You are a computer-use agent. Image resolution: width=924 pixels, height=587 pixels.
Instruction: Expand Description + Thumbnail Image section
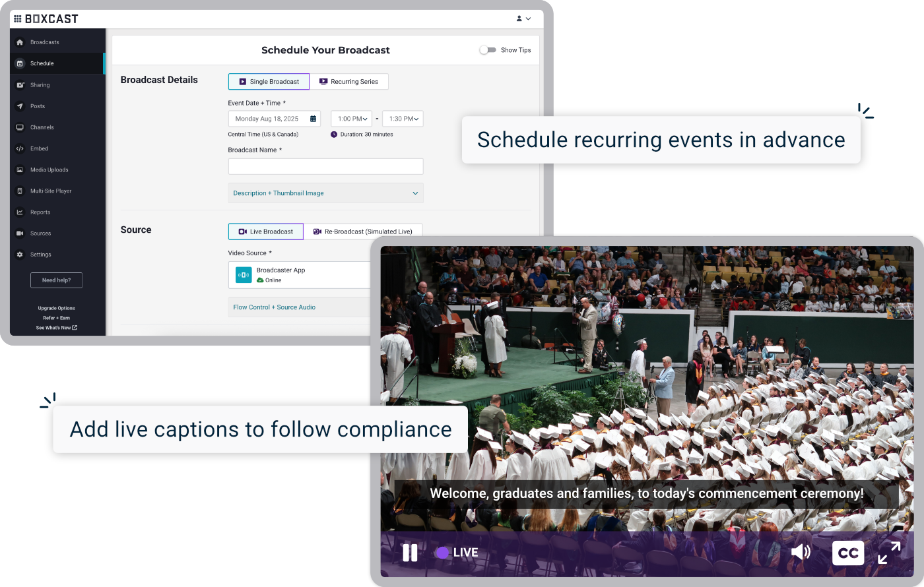[326, 193]
